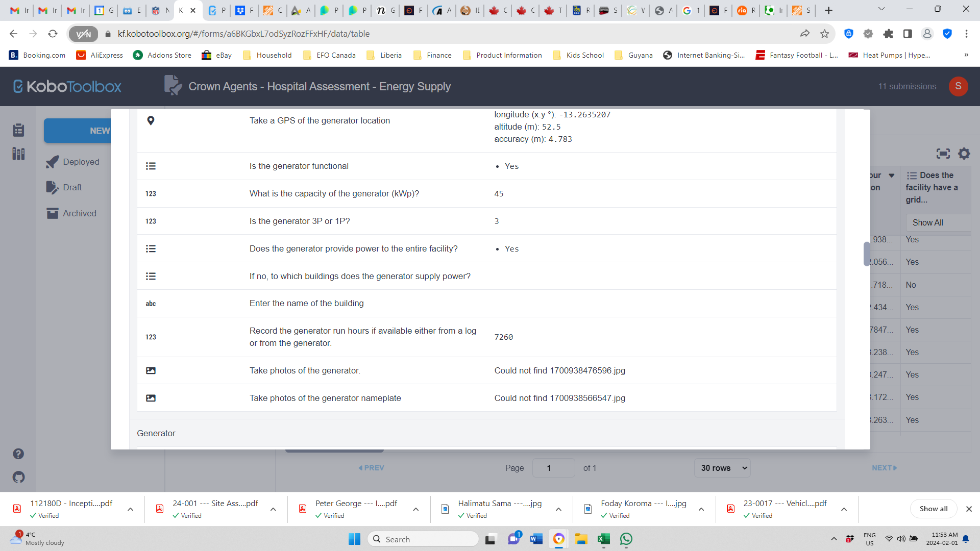The height and width of the screenshot is (551, 980).
Task: Click the page number input field
Action: click(553, 468)
